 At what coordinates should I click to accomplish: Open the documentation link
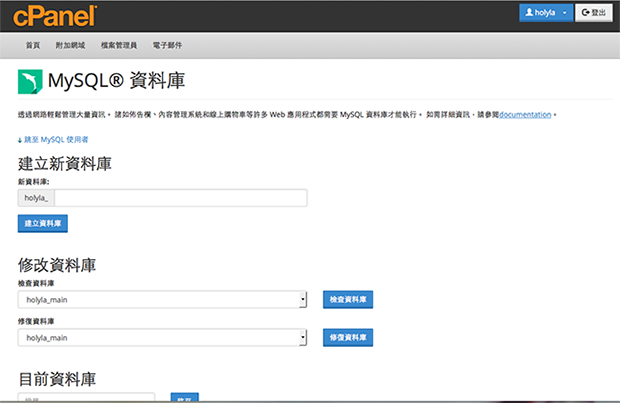525,115
